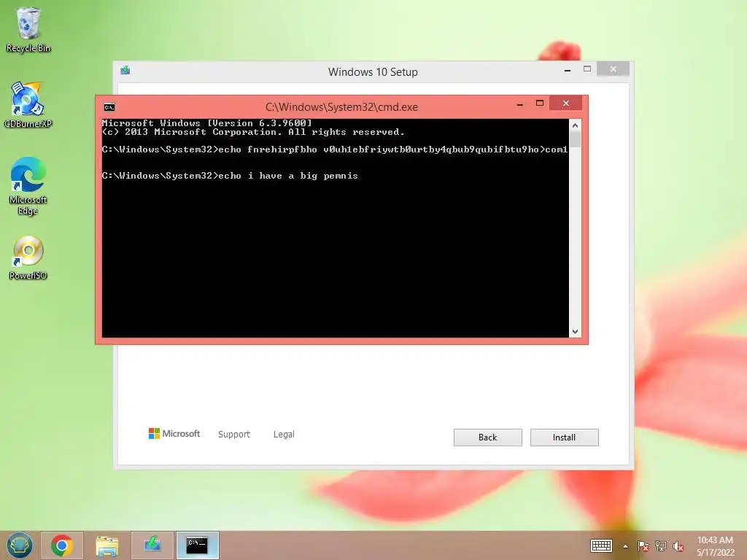
Task: Click the cmd vertical scrollbar thumb
Action: pyautogui.click(x=575, y=139)
